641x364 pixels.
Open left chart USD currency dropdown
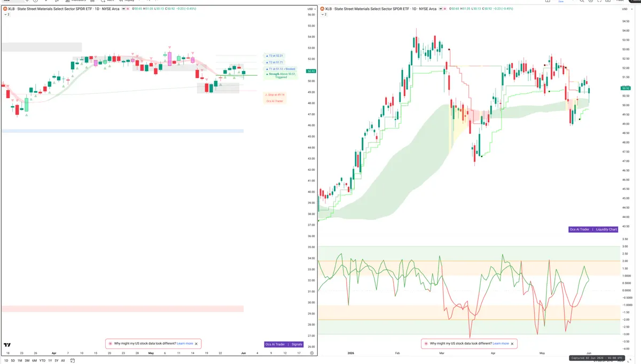(311, 9)
